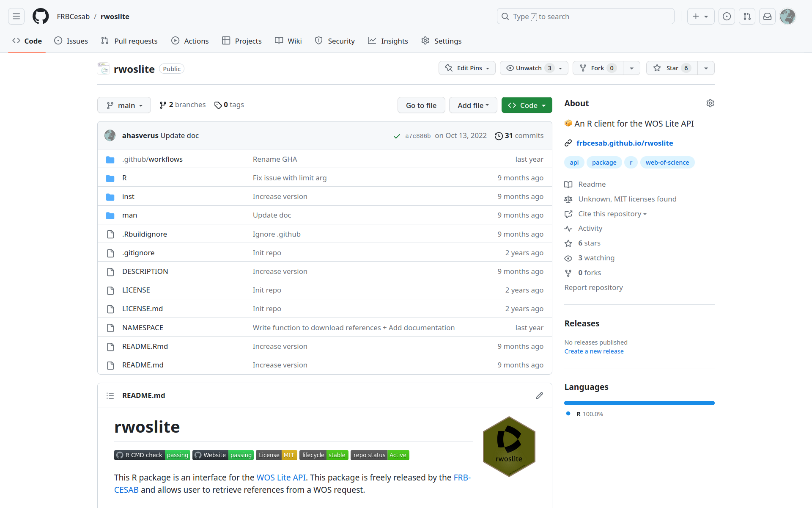
Task: Toggle Unwatch for this repository
Action: (x=529, y=68)
